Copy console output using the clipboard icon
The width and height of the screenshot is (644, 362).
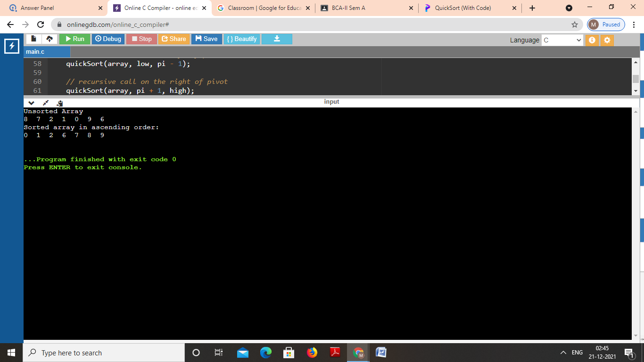[59, 103]
